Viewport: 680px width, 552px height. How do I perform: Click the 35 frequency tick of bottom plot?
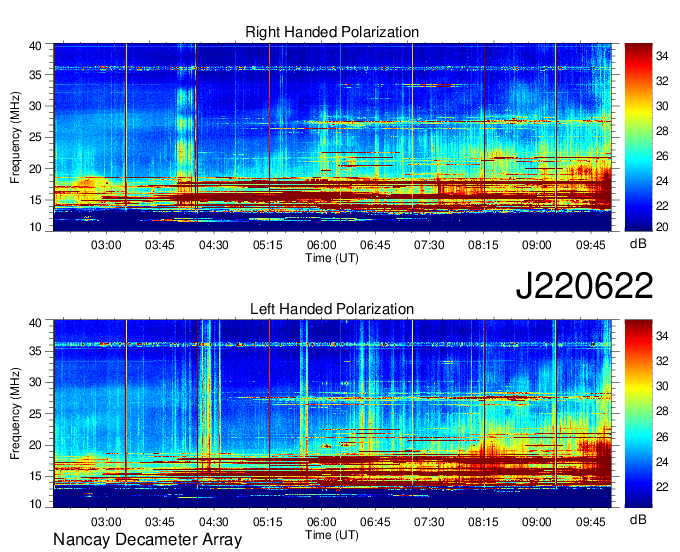pos(35,351)
